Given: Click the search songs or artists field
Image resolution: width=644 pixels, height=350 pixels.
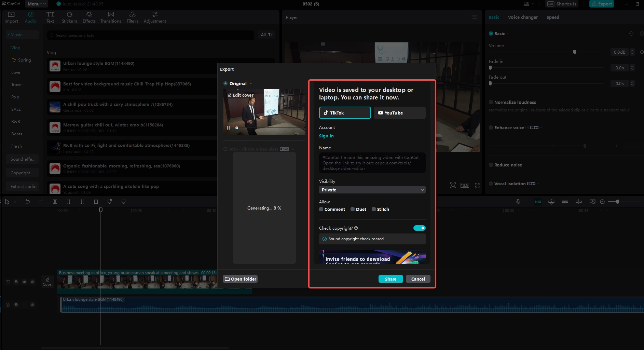Looking at the screenshot, I should [150, 35].
